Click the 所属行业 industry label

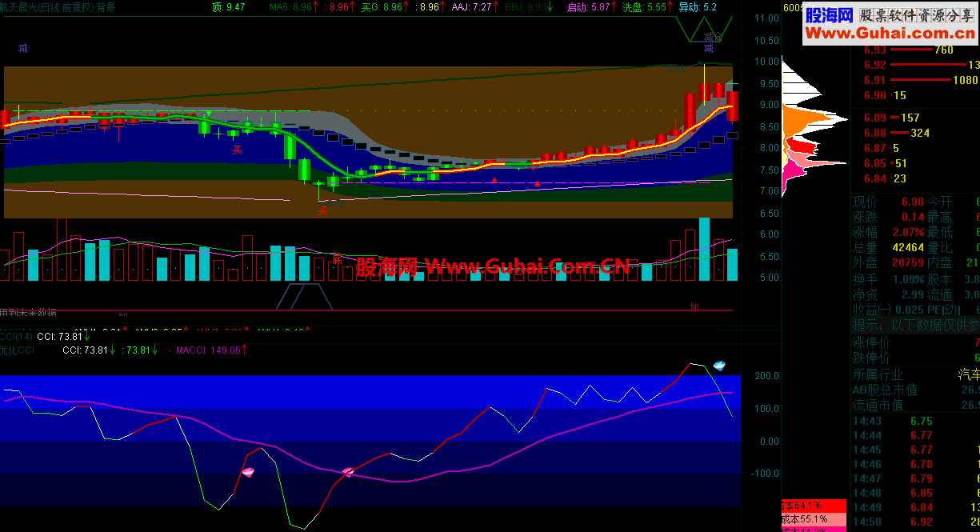[x=878, y=374]
